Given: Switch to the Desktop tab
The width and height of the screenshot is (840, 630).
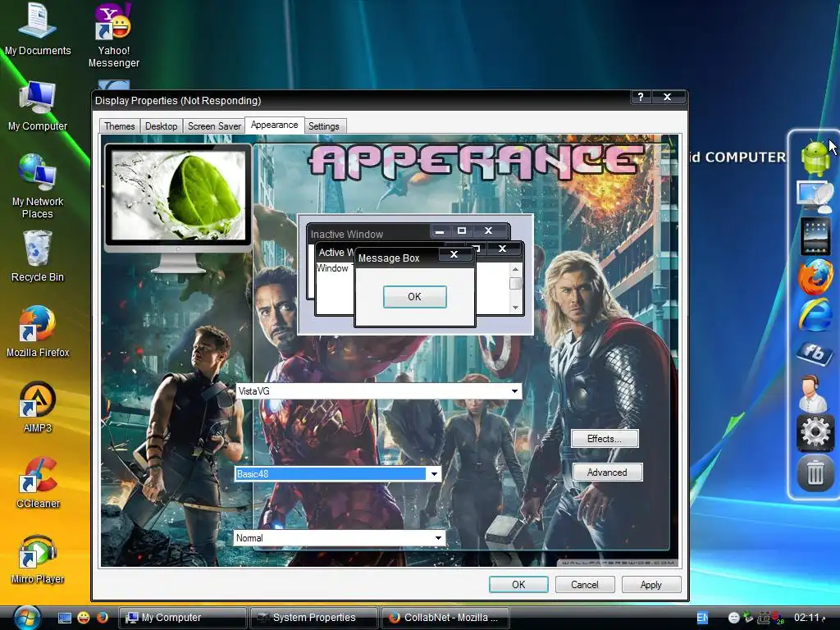Looking at the screenshot, I should tap(162, 126).
